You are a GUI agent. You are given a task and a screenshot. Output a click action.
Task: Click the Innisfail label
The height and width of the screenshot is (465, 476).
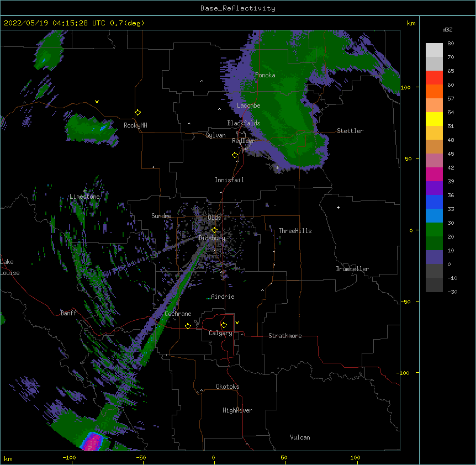tap(229, 180)
